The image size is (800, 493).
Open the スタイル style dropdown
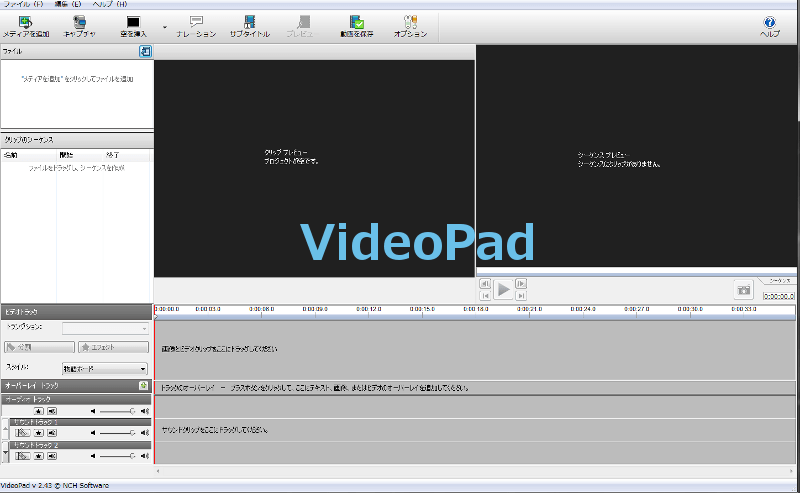pyautogui.click(x=105, y=368)
